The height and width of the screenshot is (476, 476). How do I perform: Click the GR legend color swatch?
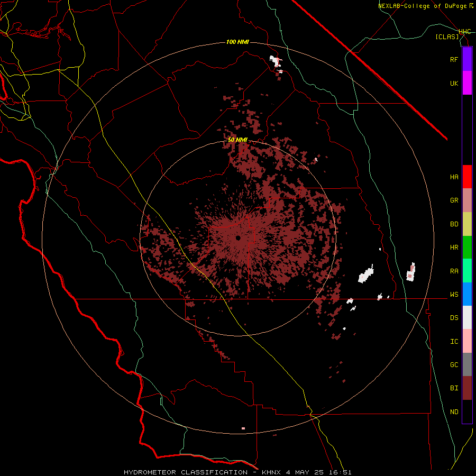tap(467, 200)
